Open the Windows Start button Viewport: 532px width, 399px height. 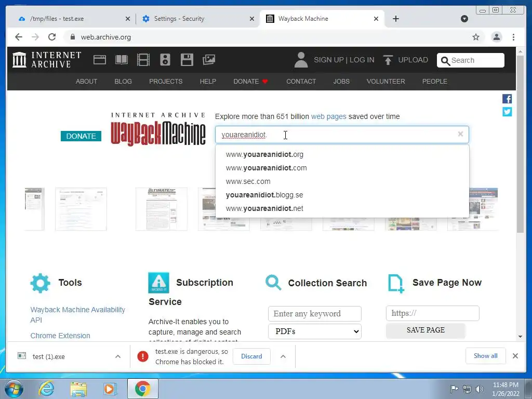14,389
